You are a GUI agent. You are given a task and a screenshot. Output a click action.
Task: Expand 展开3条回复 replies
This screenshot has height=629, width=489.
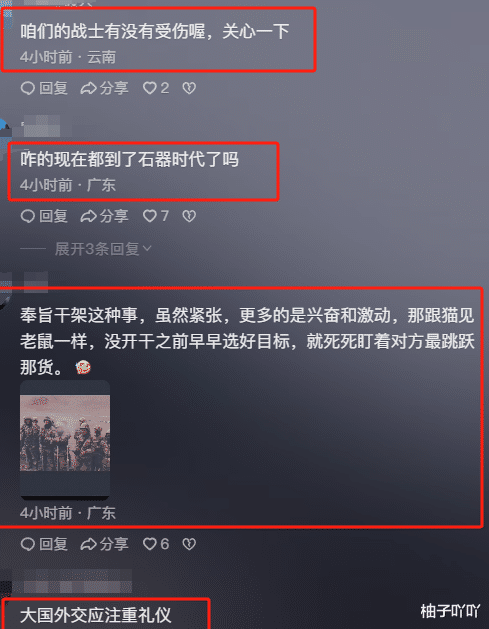click(97, 249)
